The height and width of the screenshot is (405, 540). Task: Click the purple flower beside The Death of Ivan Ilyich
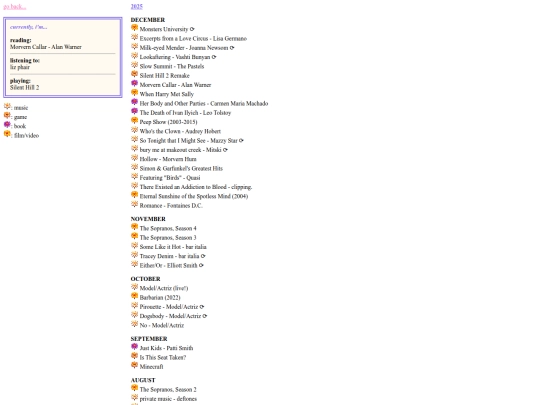coord(135,112)
